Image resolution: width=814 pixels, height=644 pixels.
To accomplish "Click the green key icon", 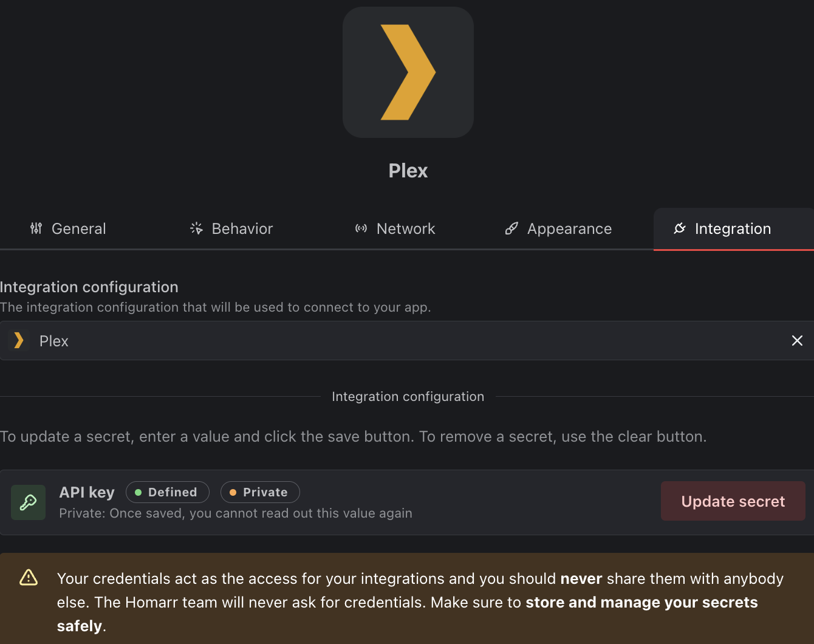I will [x=29, y=502].
